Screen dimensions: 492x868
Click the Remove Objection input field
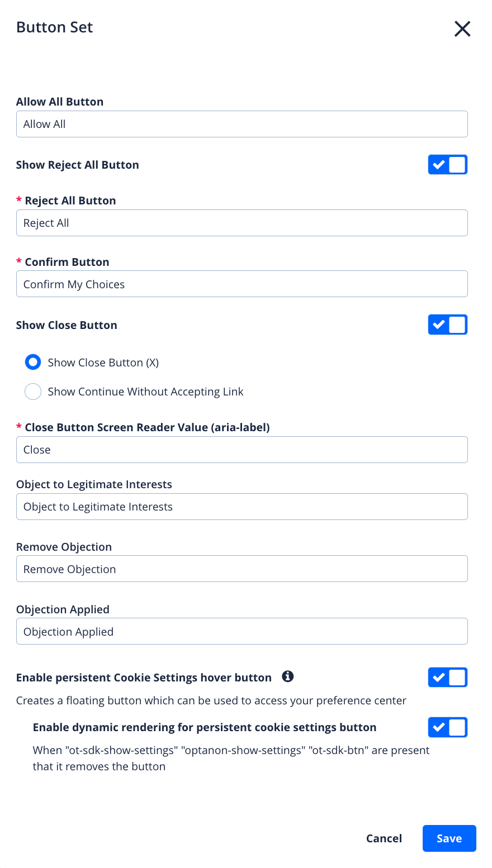point(242,569)
